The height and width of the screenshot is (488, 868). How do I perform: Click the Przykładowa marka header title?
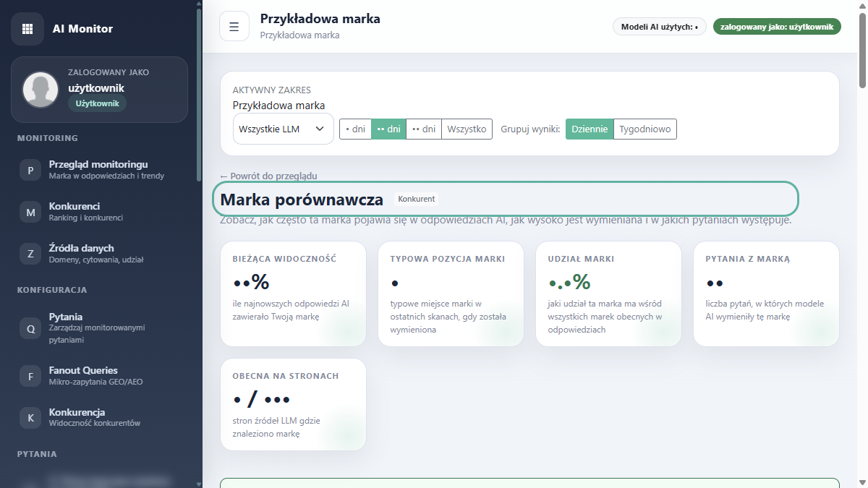320,19
